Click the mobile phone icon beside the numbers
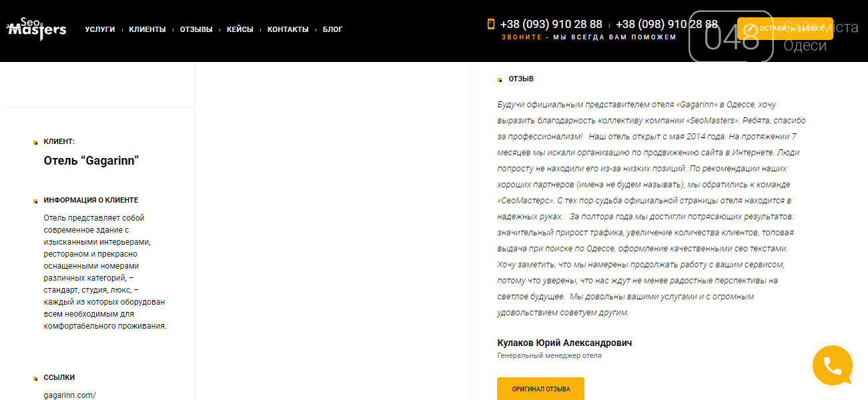Screen dimensions: 868x400 point(491,24)
